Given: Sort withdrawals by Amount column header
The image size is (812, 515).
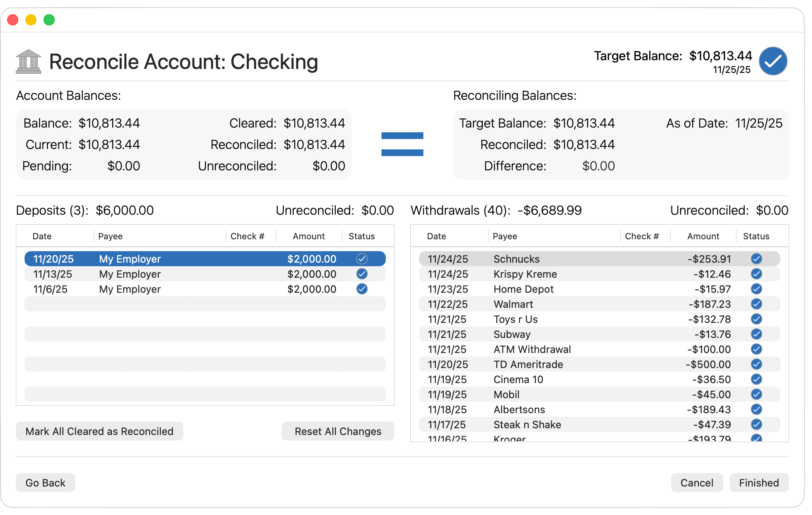Looking at the screenshot, I should pos(703,236).
